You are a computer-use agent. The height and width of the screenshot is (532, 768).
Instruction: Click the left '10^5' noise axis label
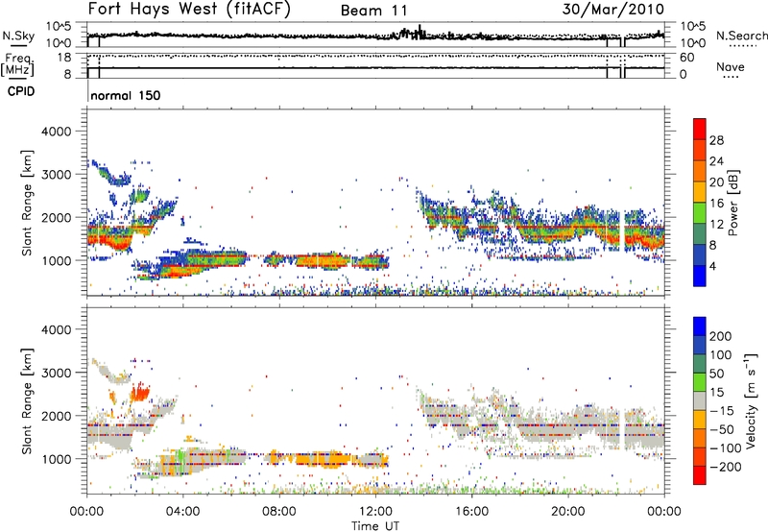pos(60,27)
